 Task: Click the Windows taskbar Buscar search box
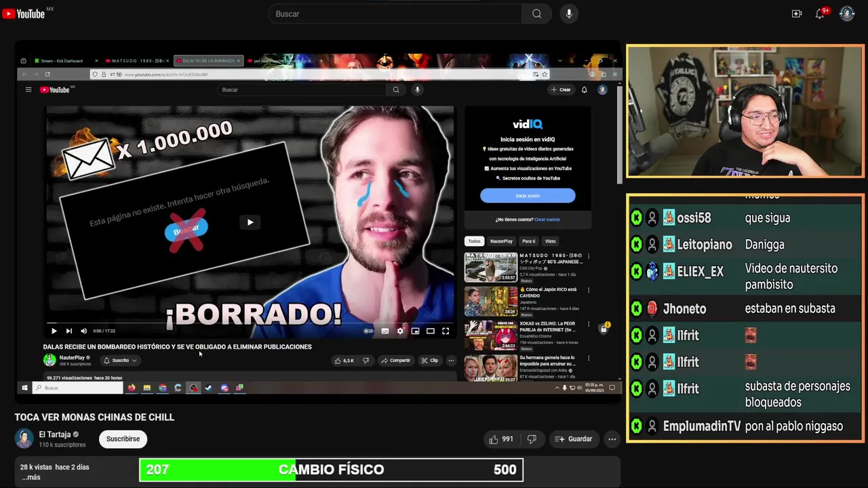77,388
